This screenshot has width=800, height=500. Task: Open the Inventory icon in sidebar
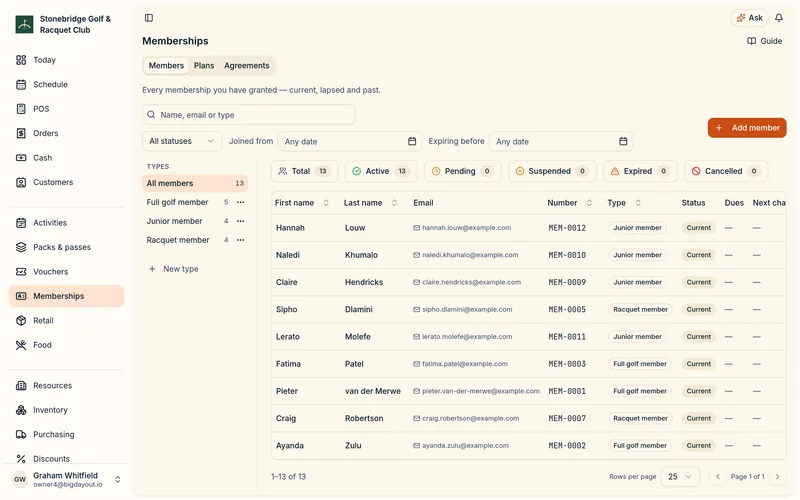[21, 410]
